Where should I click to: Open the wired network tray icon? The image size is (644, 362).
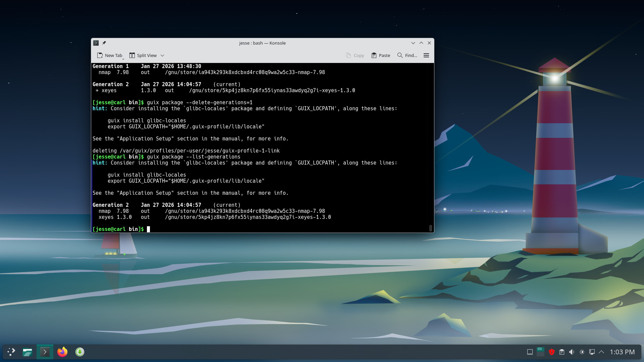pos(592,352)
